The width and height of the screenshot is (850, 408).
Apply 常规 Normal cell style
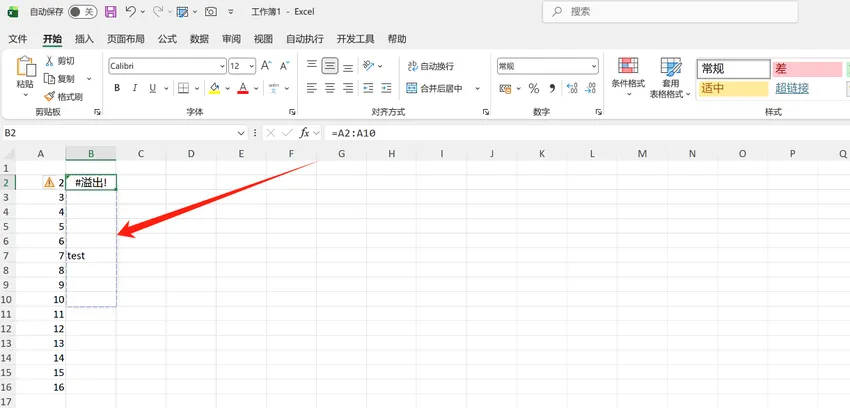733,69
